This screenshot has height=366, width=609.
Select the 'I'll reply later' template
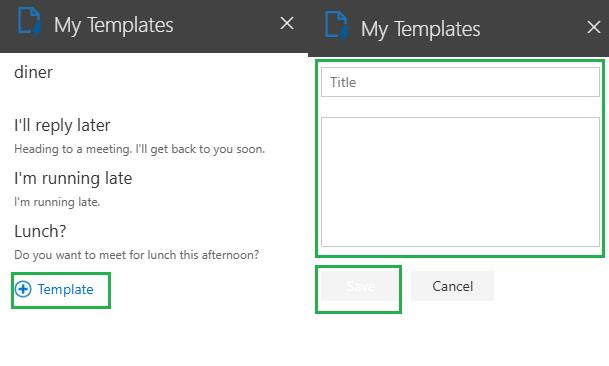[62, 125]
